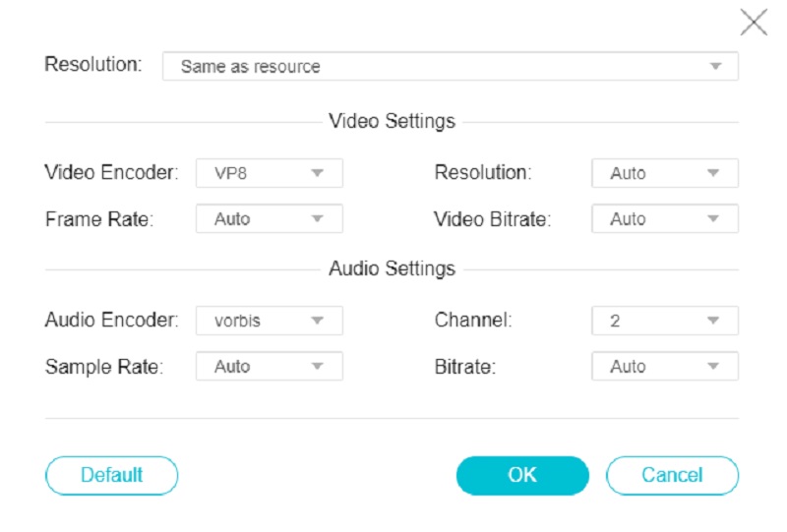
Task: Click the arrow icon beside VP8
Action: pyautogui.click(x=318, y=174)
